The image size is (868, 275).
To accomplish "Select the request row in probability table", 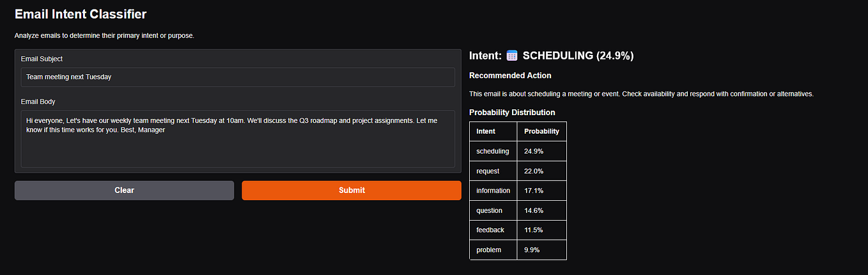I will 518,171.
